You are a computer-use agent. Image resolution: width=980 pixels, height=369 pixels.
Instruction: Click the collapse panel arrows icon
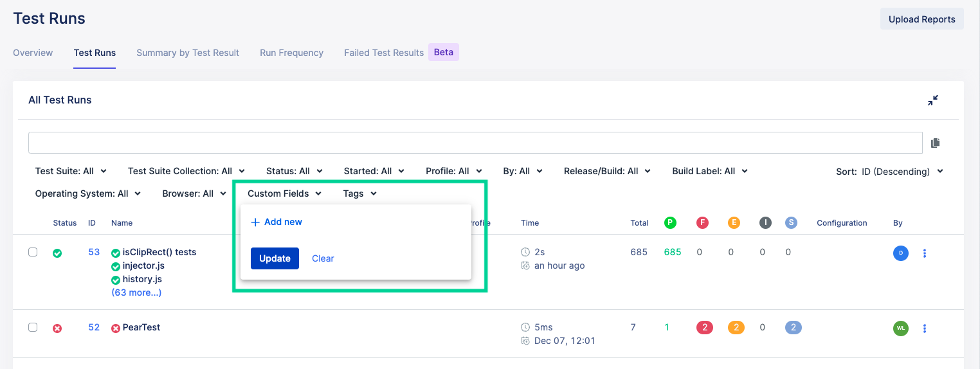[x=932, y=100]
